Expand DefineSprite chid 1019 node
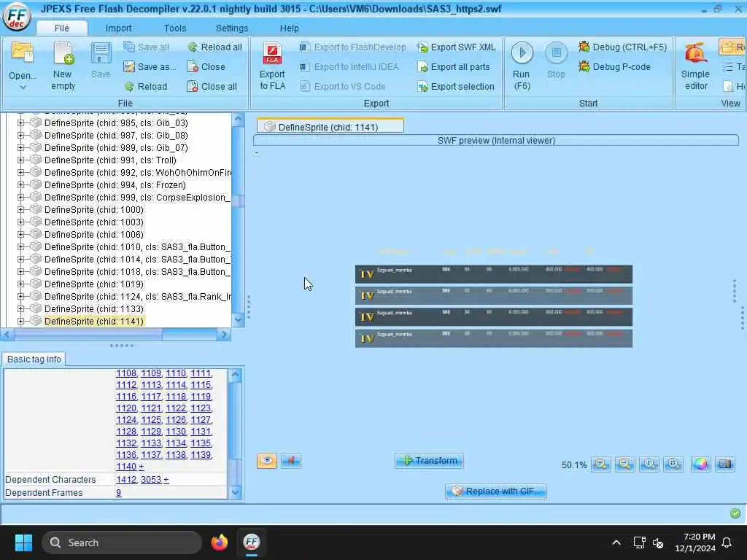The height and width of the screenshot is (560, 747). [20, 284]
